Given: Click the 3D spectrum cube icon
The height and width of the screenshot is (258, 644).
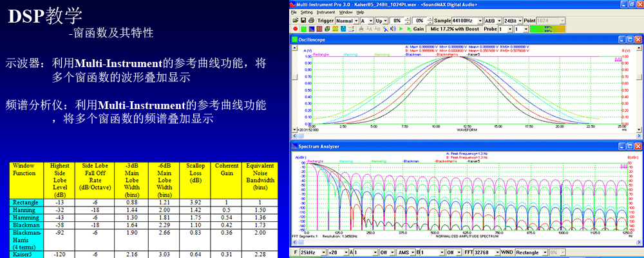Looking at the screenshot, I should [327, 29].
